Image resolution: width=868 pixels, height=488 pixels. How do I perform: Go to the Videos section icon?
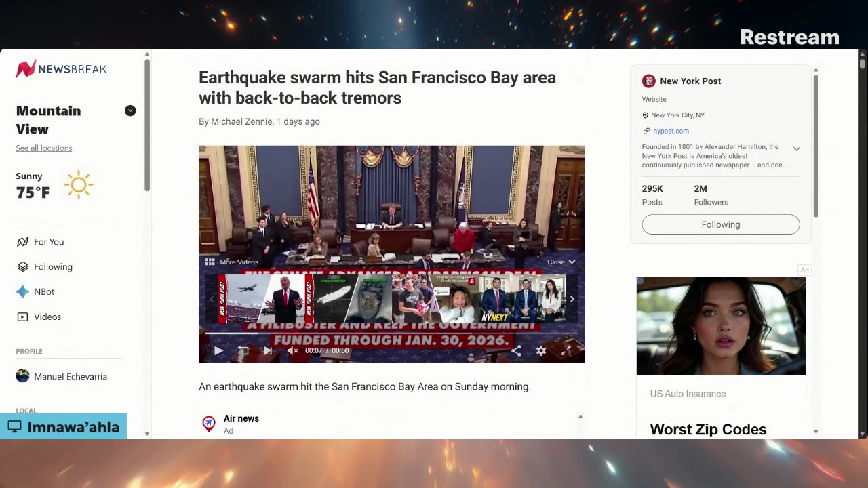(x=22, y=317)
